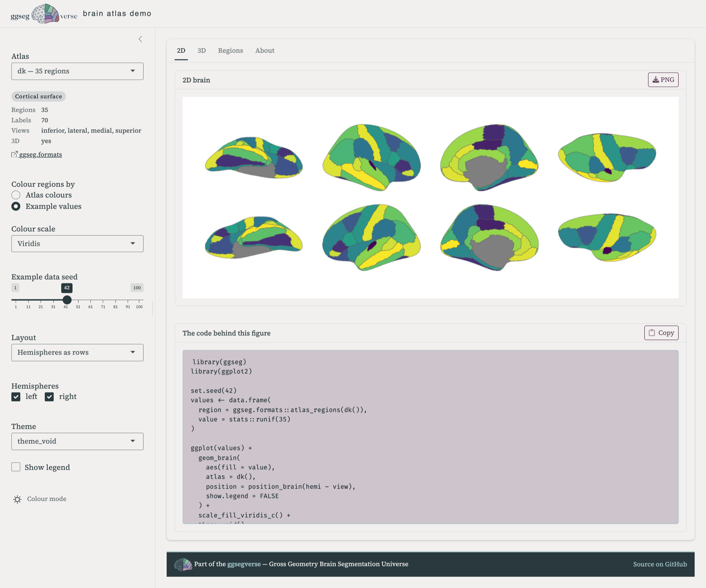This screenshot has width=706, height=588.
Task: Click the brain logo in the footer
Action: coord(183,564)
